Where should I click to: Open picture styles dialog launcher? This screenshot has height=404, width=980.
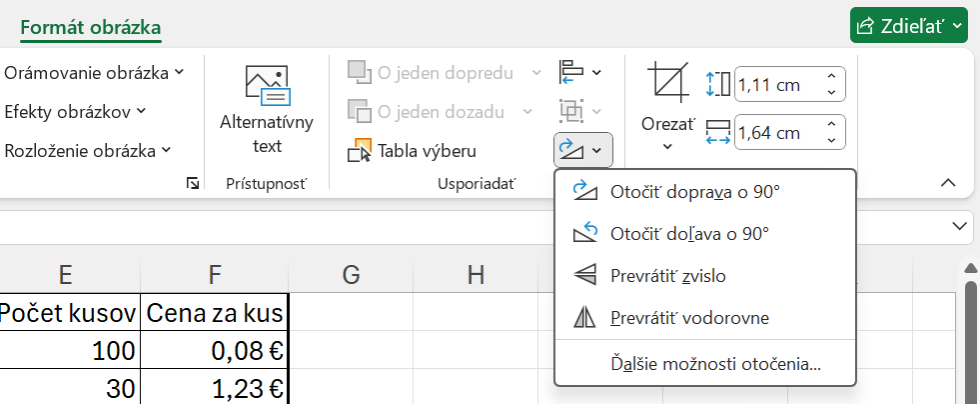coord(193,183)
